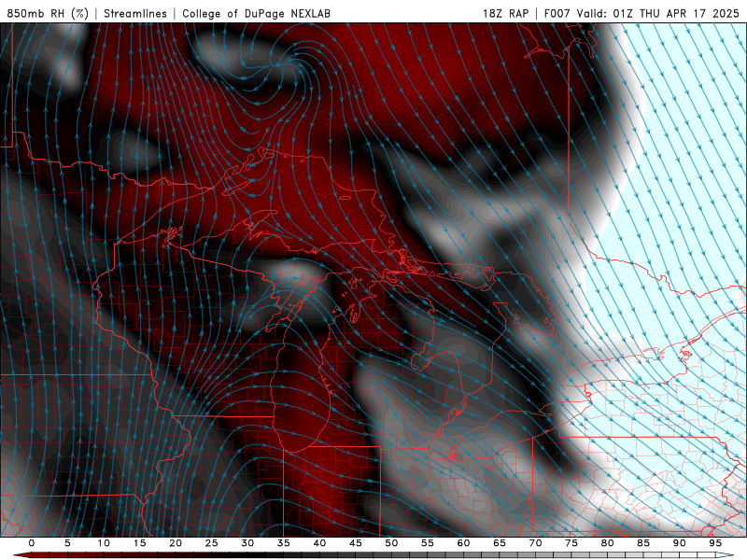This screenshot has width=747, height=560.
Task: Click the "30" value on the color scale
Action: (x=247, y=543)
